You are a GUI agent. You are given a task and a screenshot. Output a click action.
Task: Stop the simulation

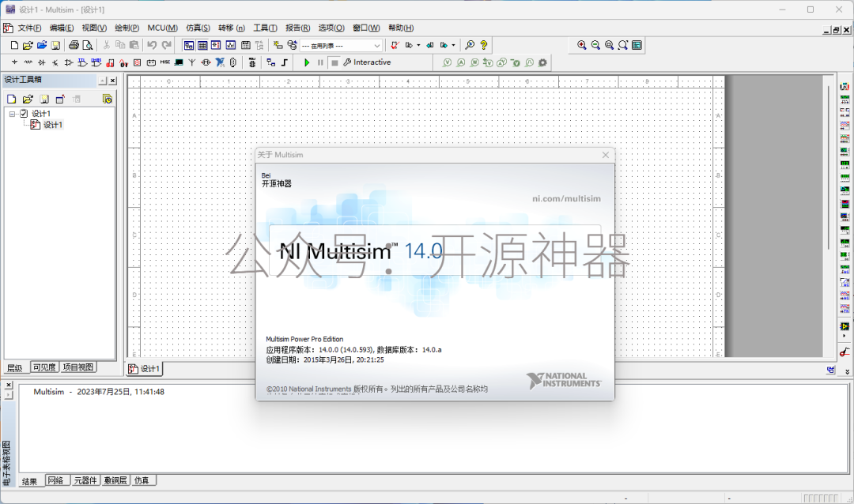pyautogui.click(x=334, y=62)
